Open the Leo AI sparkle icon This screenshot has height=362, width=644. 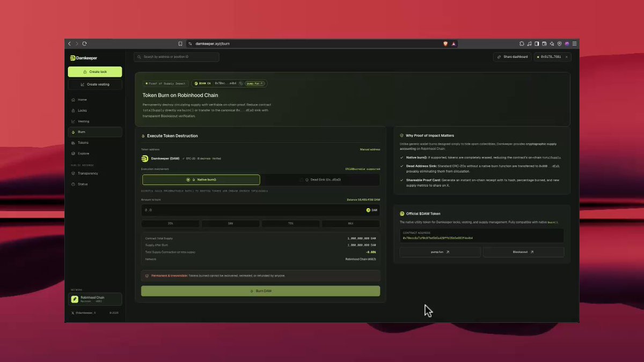552,43
